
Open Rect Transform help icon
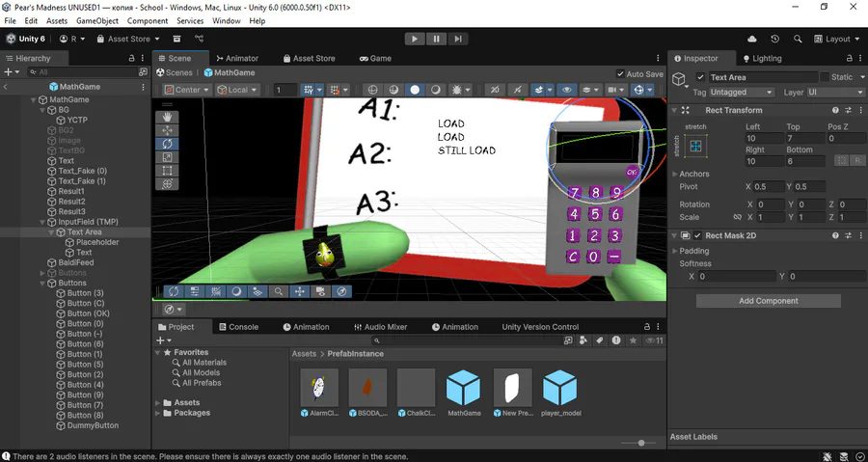click(835, 110)
